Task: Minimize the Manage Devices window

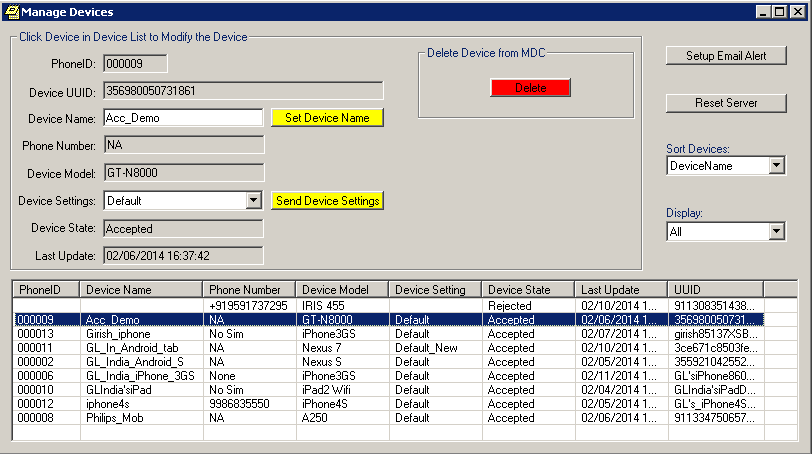Action: (x=762, y=12)
